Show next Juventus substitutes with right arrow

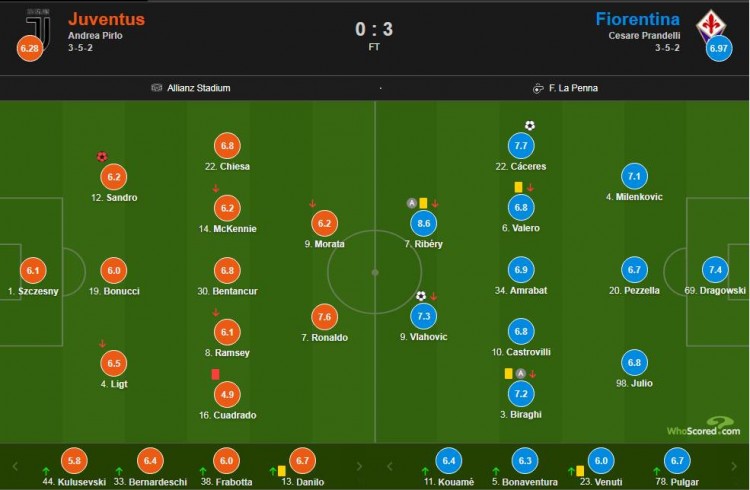pyautogui.click(x=359, y=467)
